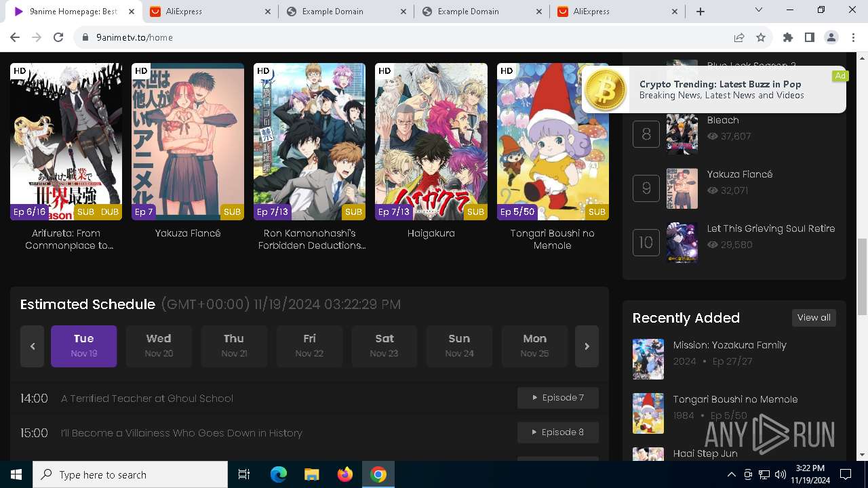Select Fri Nov 22 schedule tab

pos(309,346)
